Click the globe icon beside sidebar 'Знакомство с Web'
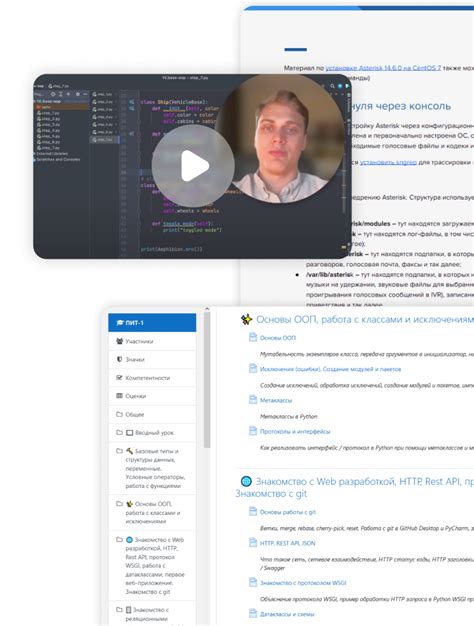Screen dimensions: 474x626 (129, 540)
